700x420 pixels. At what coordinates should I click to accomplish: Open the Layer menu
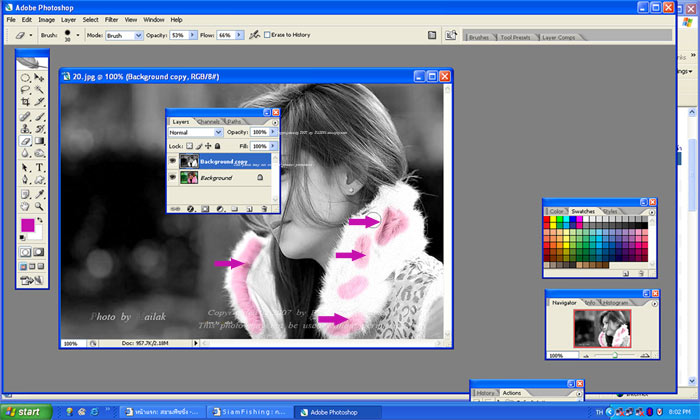tap(68, 20)
